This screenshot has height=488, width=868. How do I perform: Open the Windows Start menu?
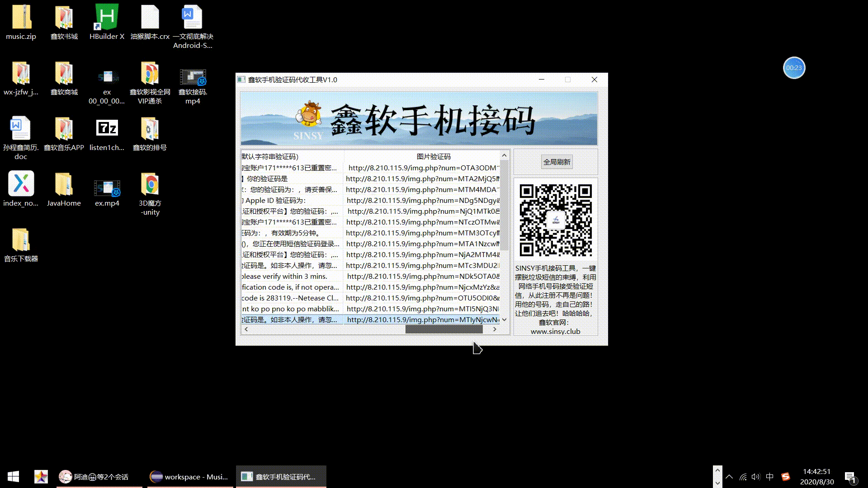(13, 477)
